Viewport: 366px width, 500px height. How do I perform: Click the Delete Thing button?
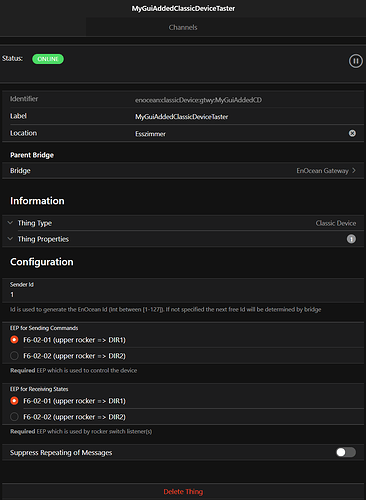pyautogui.click(x=183, y=492)
